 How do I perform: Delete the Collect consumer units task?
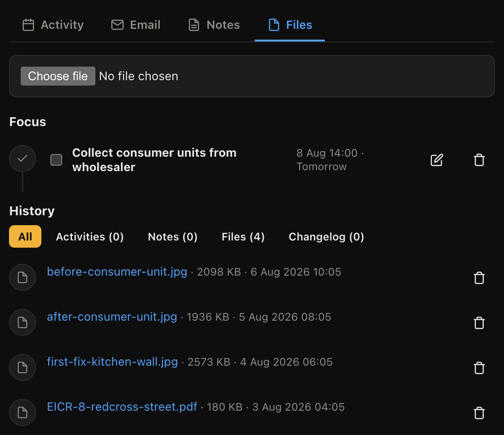pyautogui.click(x=479, y=160)
